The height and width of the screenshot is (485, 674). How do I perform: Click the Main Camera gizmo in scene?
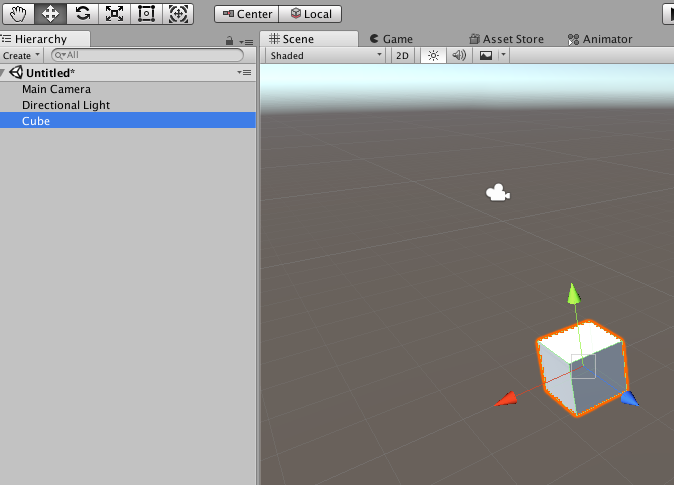pos(498,193)
